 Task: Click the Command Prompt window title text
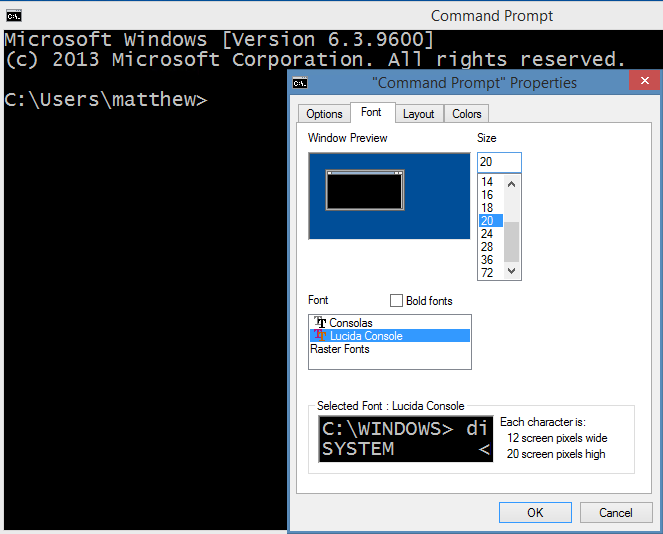point(492,16)
